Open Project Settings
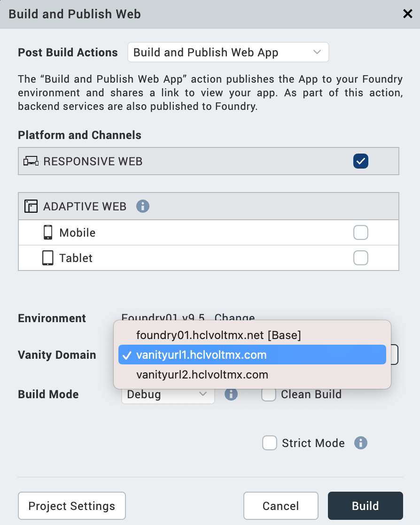This screenshot has height=525, width=420. click(x=71, y=506)
